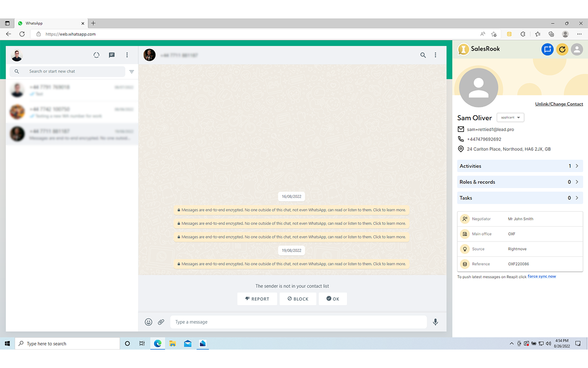The width and height of the screenshot is (588, 368).
Task: Open the WhatsApp left panel menu dots
Action: coord(127,55)
